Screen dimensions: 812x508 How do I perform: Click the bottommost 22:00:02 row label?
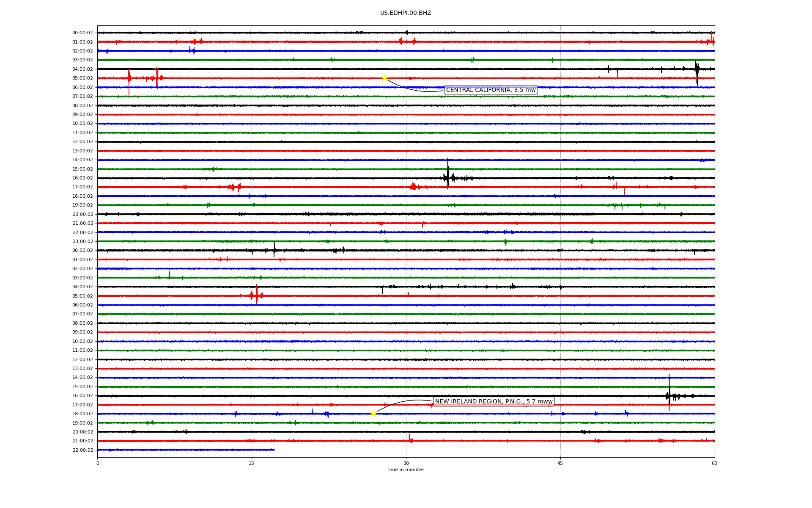tap(82, 450)
